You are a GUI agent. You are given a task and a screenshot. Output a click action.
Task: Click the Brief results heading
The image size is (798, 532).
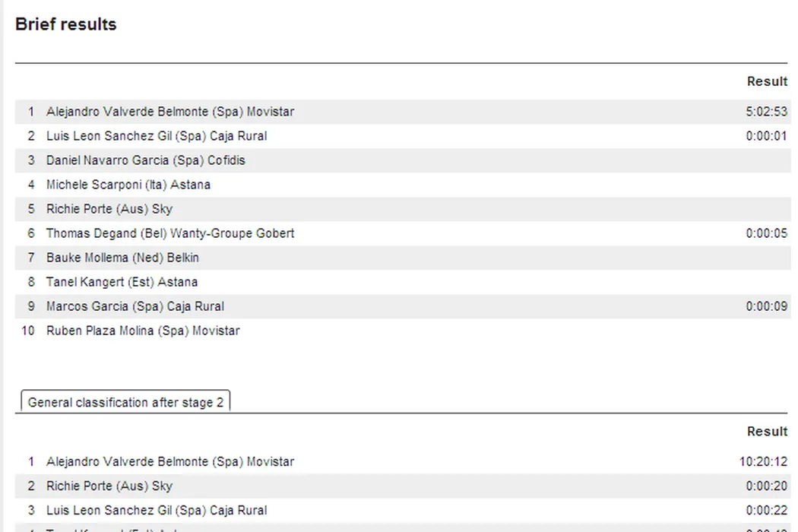pos(66,24)
